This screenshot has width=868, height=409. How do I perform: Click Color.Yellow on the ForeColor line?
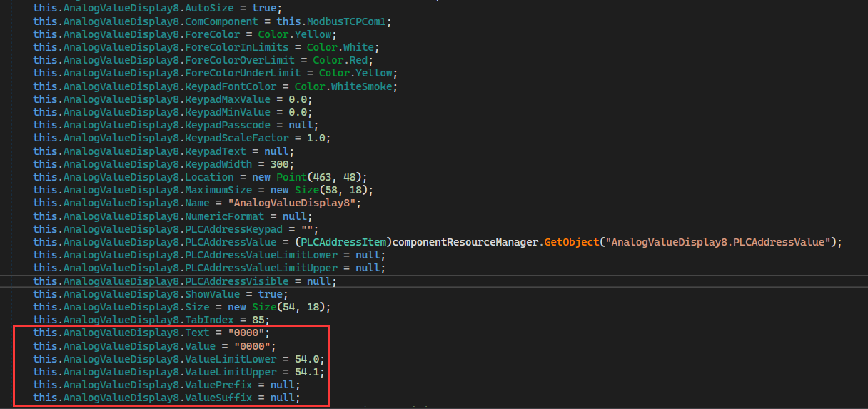[295, 34]
